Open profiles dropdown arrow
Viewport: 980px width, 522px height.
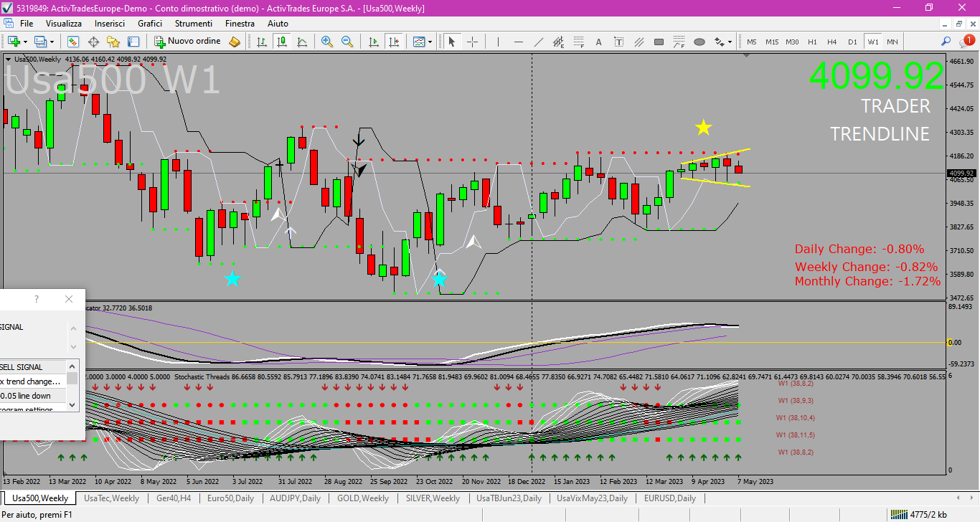click(52, 42)
